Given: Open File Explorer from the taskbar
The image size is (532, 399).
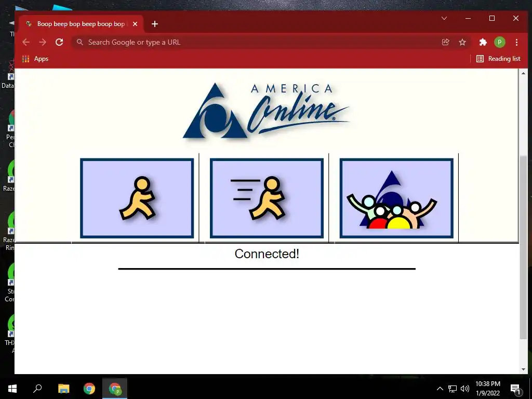Looking at the screenshot, I should point(63,389).
